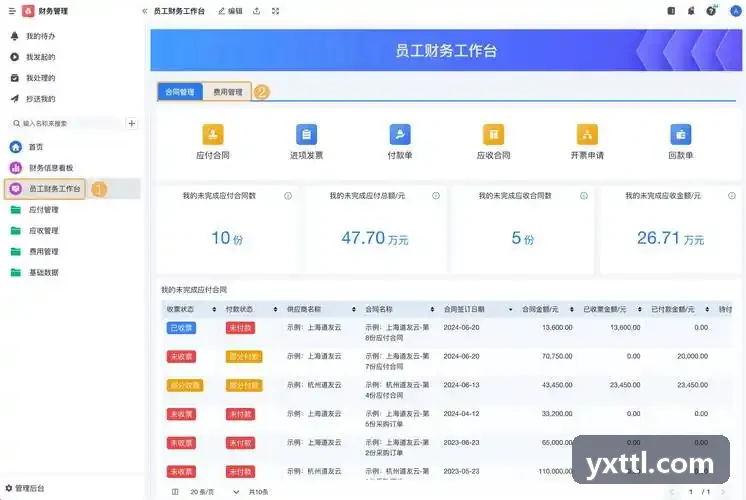
Task: Click the 2023-06-23 date cell
Action: click(x=461, y=442)
